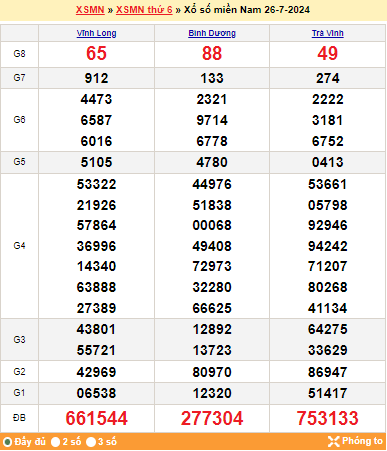
Task: Click G6 number 2321
Action: (x=212, y=99)
